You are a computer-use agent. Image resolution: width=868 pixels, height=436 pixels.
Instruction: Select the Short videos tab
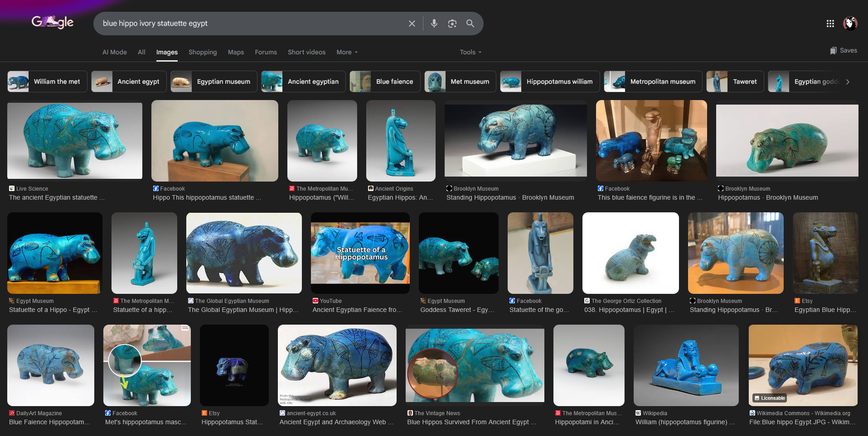point(306,53)
